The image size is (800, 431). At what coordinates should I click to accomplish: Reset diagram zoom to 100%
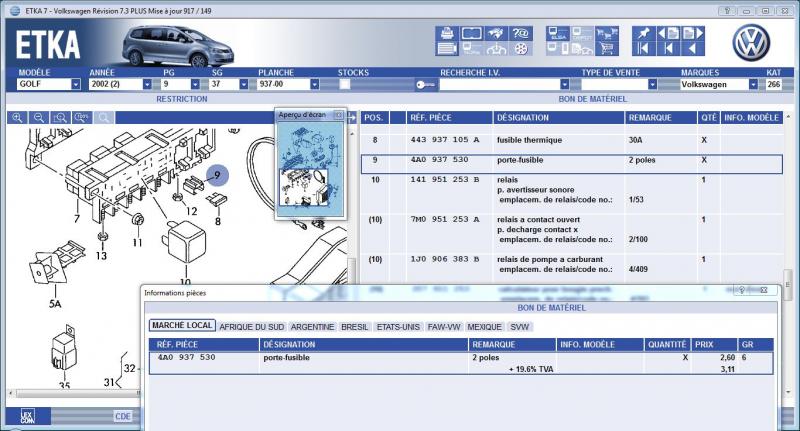82,118
